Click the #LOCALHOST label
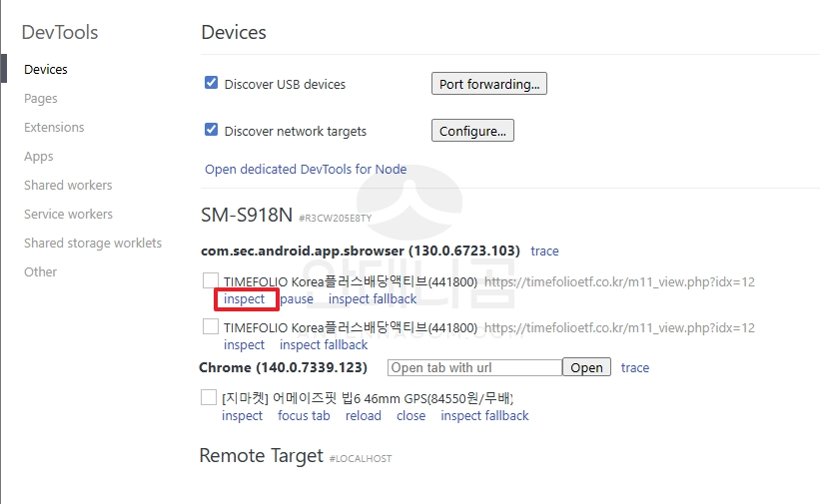 click(361, 458)
